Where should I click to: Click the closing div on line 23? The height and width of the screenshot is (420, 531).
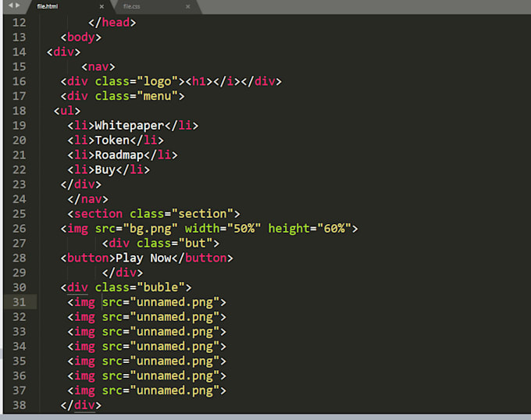[x=81, y=184]
